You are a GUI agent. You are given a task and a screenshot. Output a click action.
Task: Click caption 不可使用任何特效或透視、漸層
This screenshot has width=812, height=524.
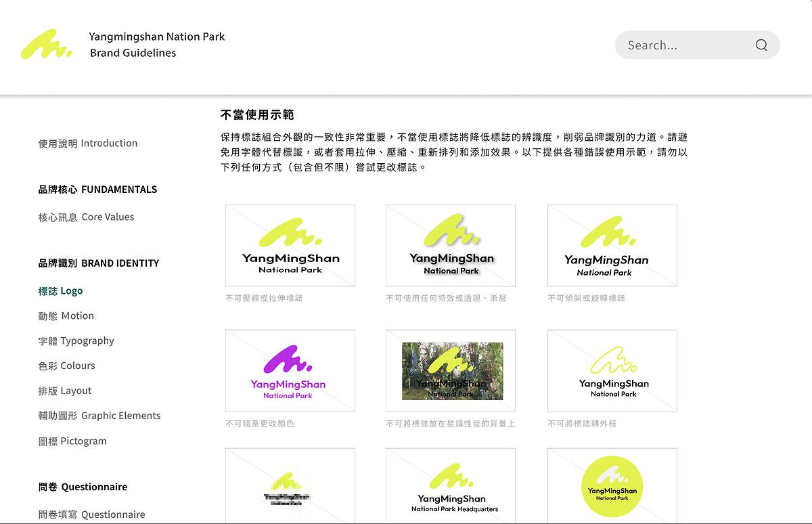click(x=446, y=298)
